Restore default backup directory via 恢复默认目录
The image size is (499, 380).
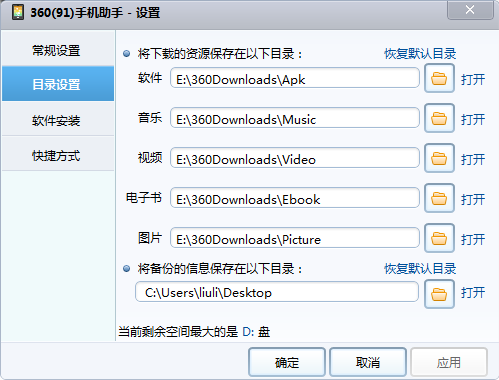pyautogui.click(x=420, y=268)
